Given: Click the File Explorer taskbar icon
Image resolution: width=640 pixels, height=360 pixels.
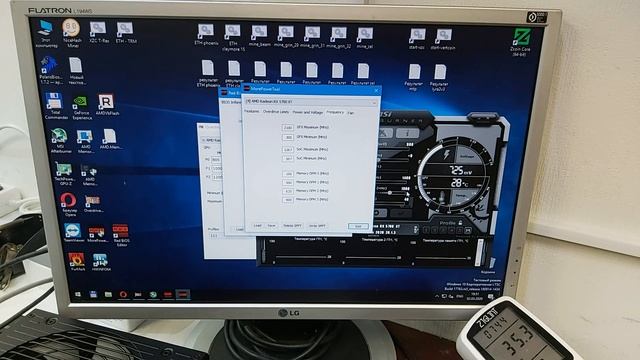Looking at the screenshot, I should 108,294.
